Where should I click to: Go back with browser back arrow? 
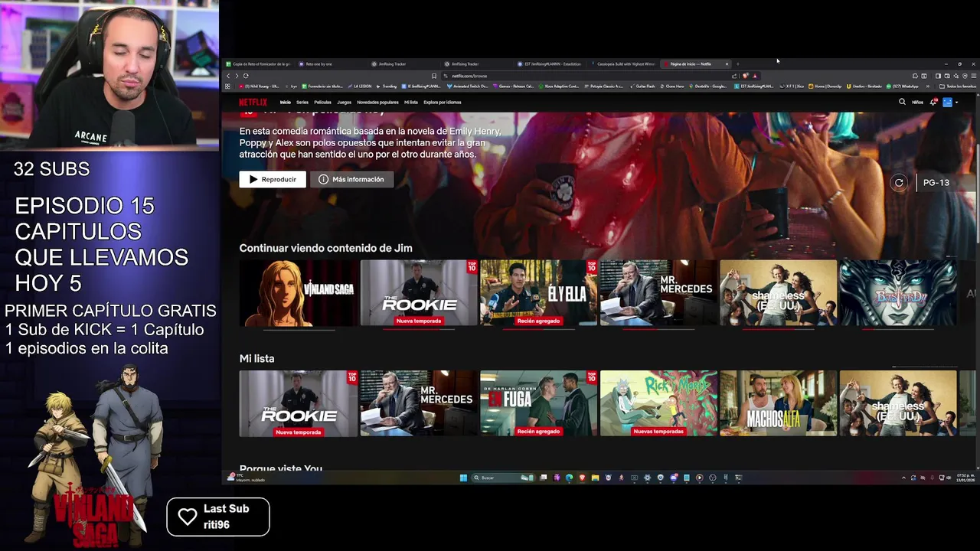(x=227, y=76)
